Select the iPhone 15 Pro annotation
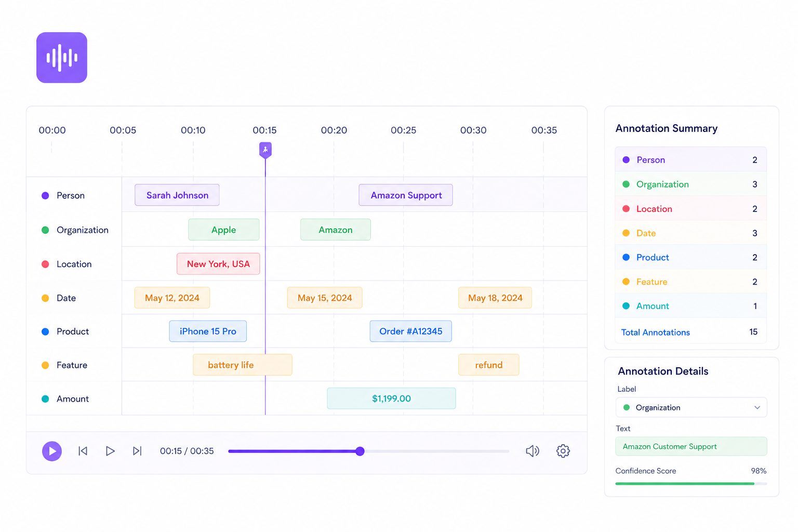The width and height of the screenshot is (798, 532). (x=208, y=331)
